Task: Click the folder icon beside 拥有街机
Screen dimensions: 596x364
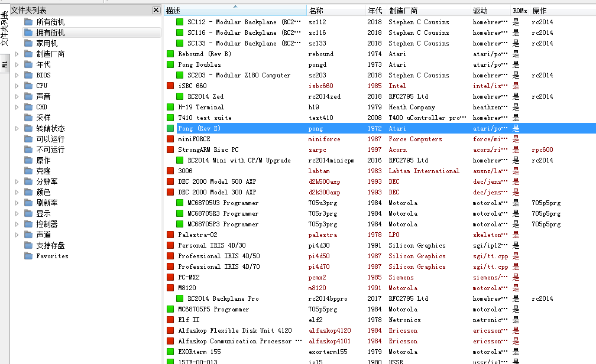Action: (x=28, y=32)
